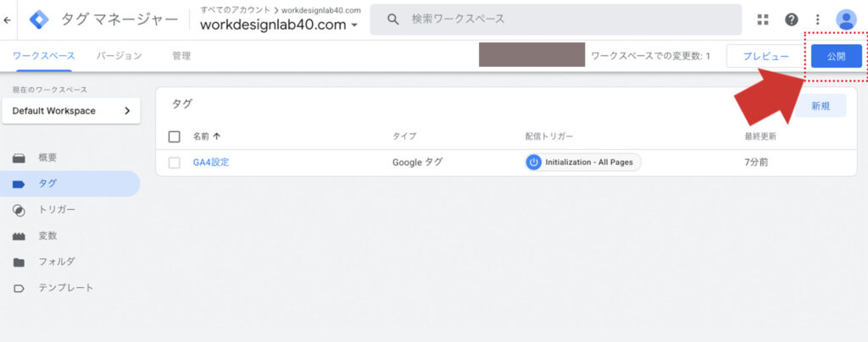The width and height of the screenshot is (868, 342).
Task: Open the Default Workspace selector
Action: (71, 111)
